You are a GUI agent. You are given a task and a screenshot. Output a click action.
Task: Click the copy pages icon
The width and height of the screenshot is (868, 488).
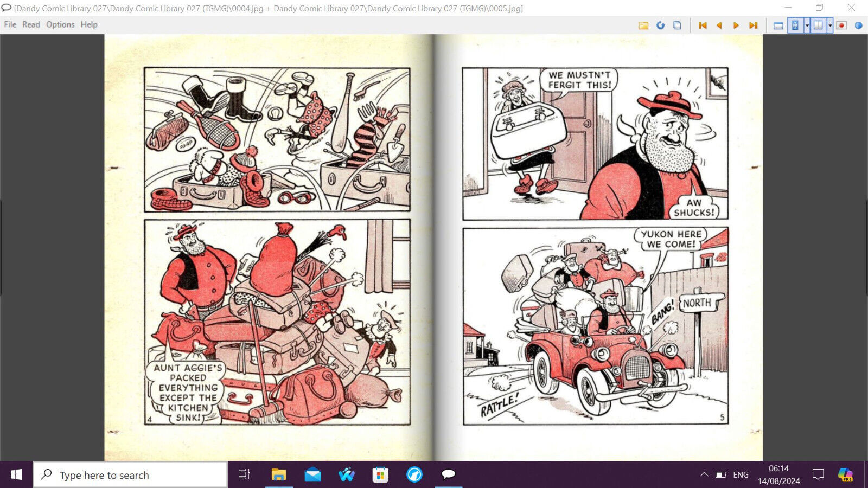[677, 25]
